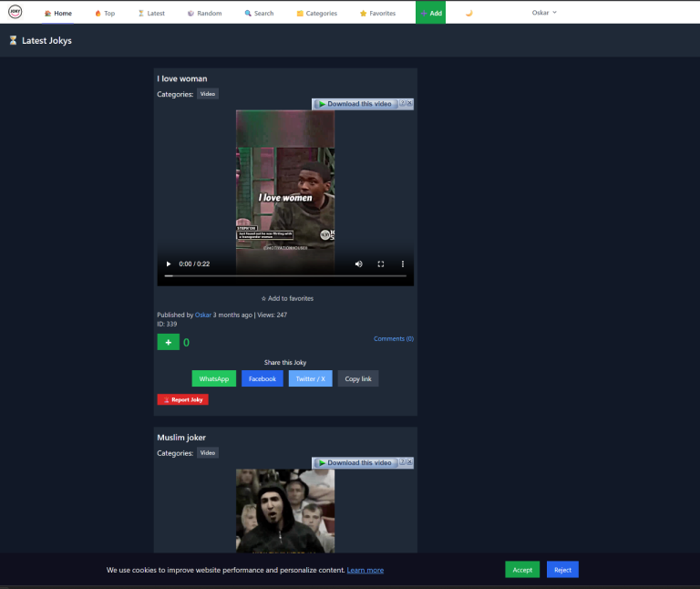700x589 pixels.
Task: Go to the Top jokes page
Action: [105, 14]
